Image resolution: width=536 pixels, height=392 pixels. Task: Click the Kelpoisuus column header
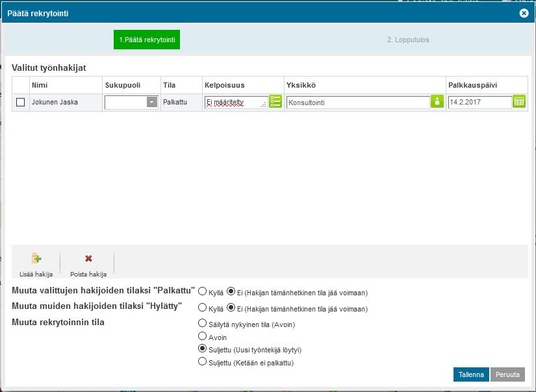tap(243, 85)
